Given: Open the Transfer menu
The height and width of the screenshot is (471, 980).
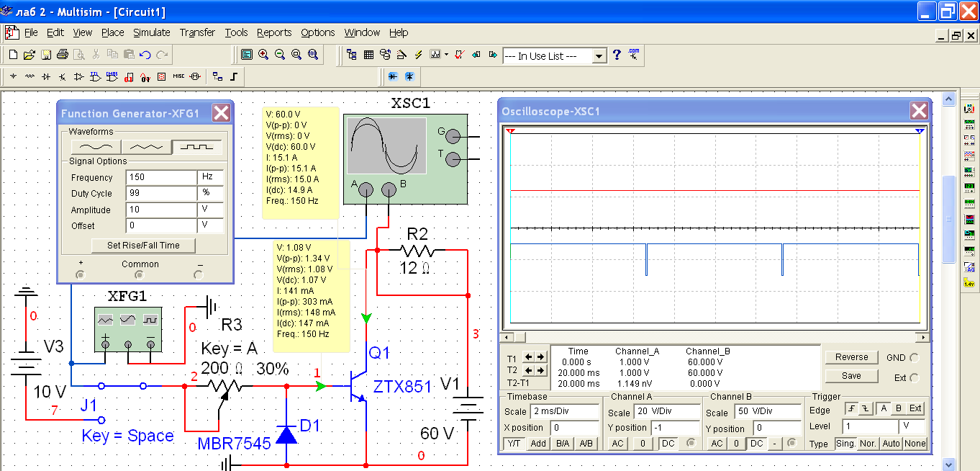Looking at the screenshot, I should pyautogui.click(x=197, y=32).
